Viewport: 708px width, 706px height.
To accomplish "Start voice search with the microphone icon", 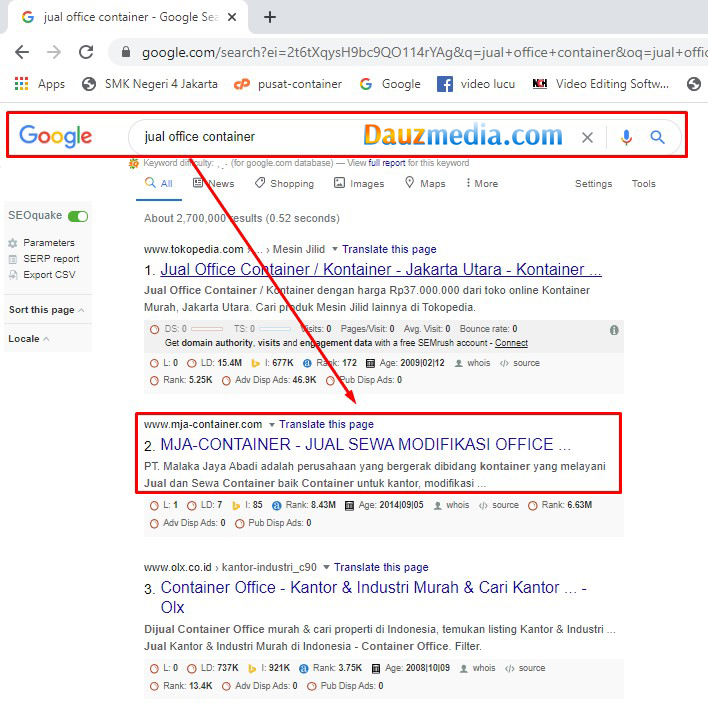I will click(626, 137).
